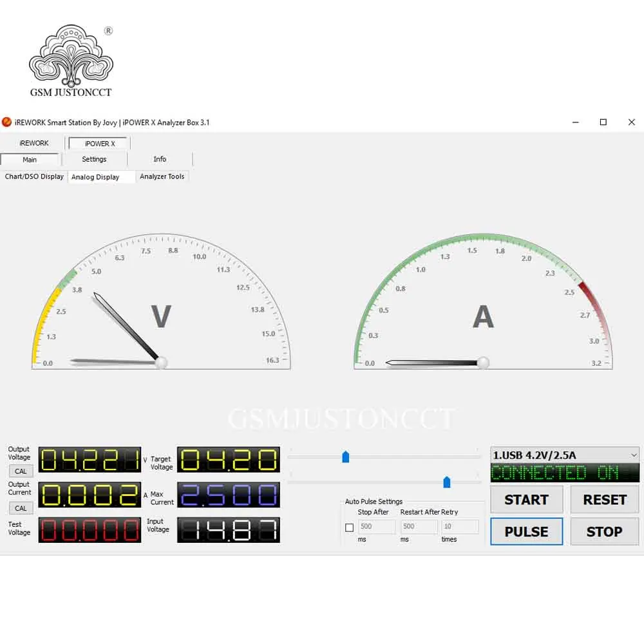Open the USB 4.2V/2.5A preset dropdown

(564, 455)
